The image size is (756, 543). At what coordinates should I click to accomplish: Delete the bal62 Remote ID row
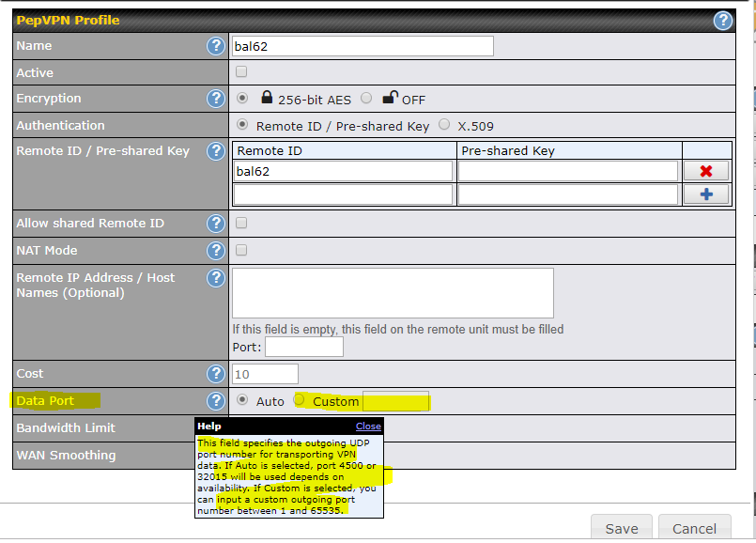(706, 171)
